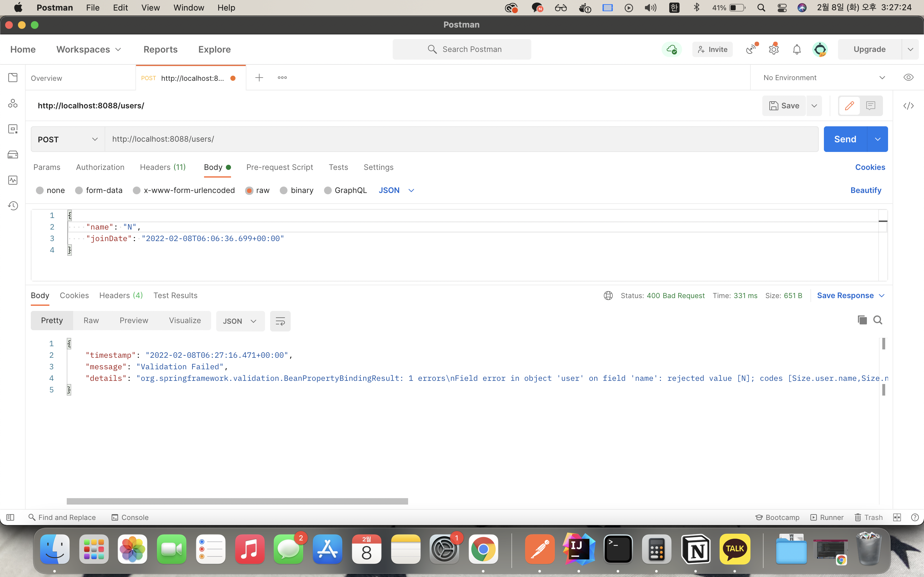Open the Mock Servers sidebar icon
Screen dimensions: 924x577
13,155
